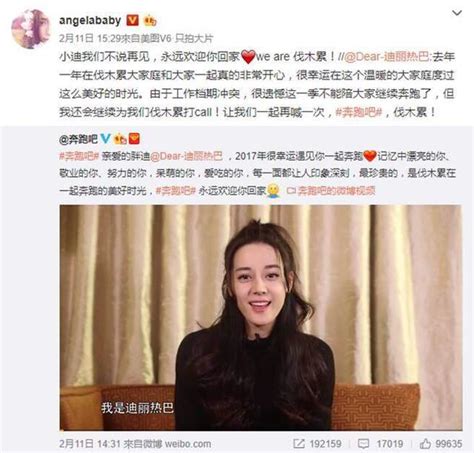
Task: Click angelababy's profile avatar
Action: pyautogui.click(x=31, y=29)
